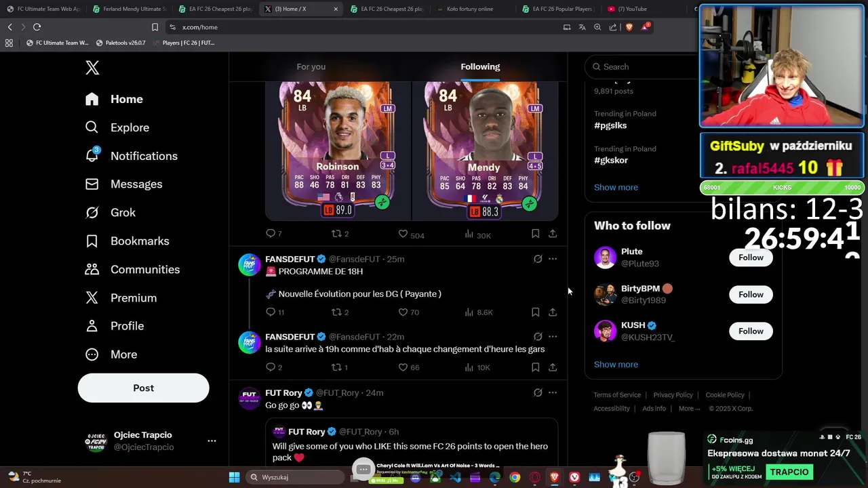Open account menu for Ojciec Trapcio
The width and height of the screenshot is (868, 488).
[149, 441]
